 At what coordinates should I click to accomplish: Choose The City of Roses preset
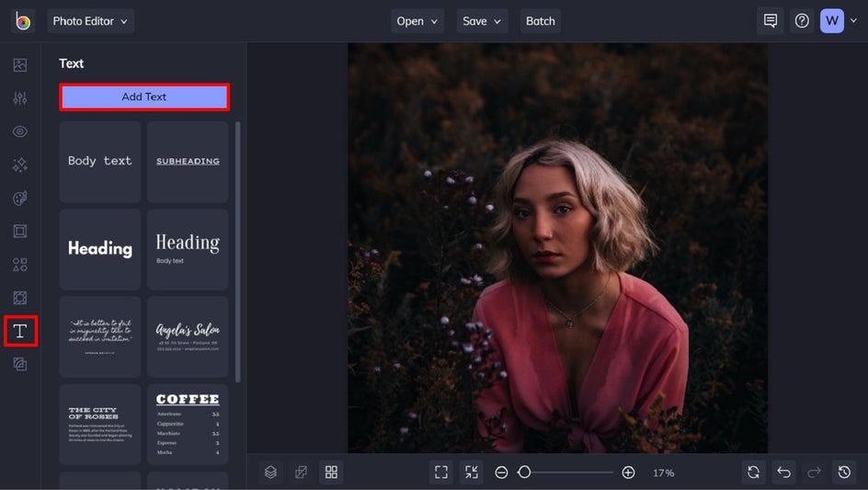click(x=100, y=425)
